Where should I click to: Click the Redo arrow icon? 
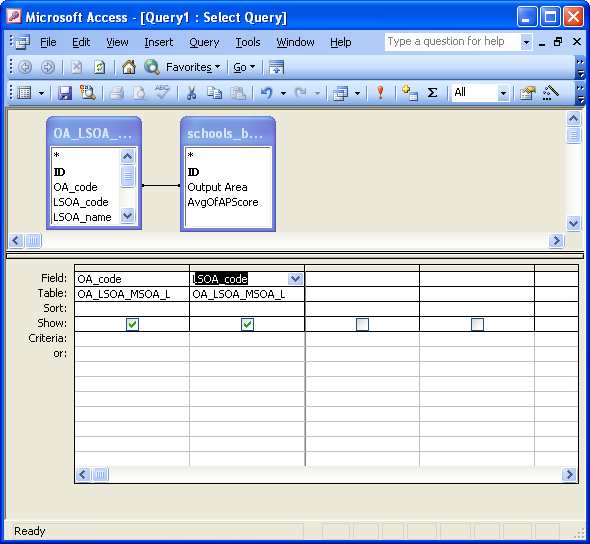(300, 93)
